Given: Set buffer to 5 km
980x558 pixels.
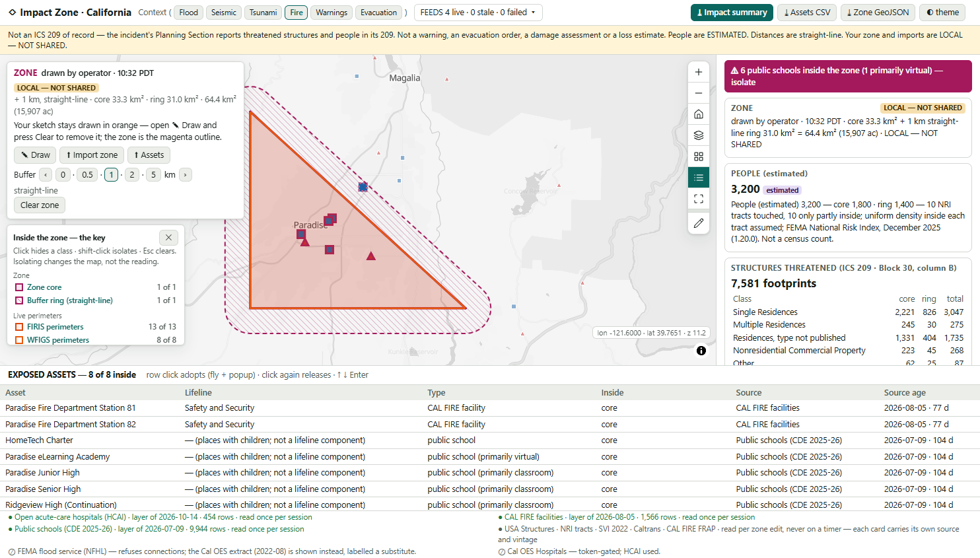Looking at the screenshot, I should click(153, 175).
